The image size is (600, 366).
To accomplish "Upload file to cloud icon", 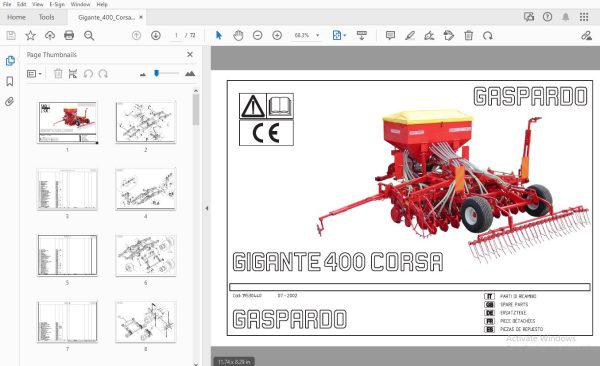I will click(x=50, y=36).
